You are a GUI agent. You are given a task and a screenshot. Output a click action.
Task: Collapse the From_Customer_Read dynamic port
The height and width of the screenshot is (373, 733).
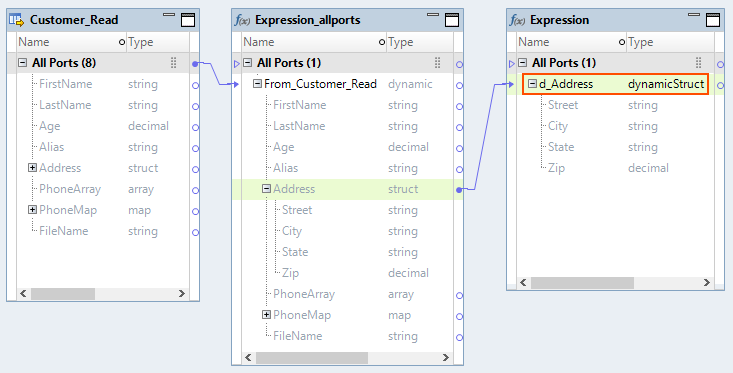click(x=257, y=84)
